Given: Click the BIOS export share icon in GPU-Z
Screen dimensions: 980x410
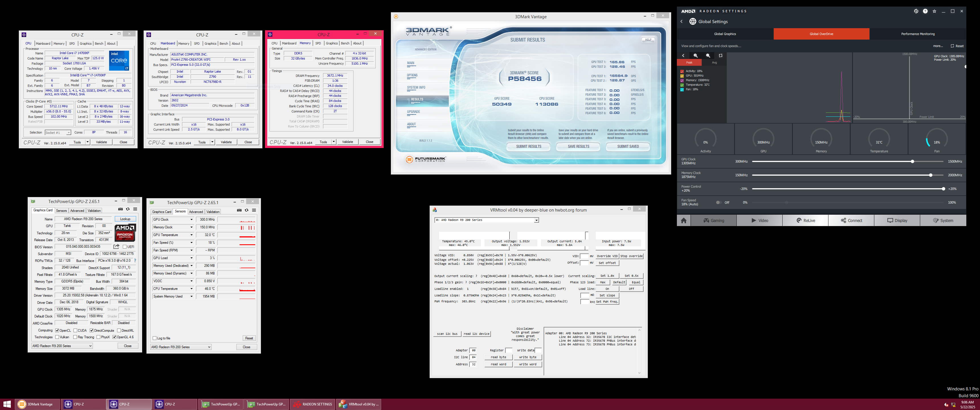Looking at the screenshot, I should (x=117, y=247).
